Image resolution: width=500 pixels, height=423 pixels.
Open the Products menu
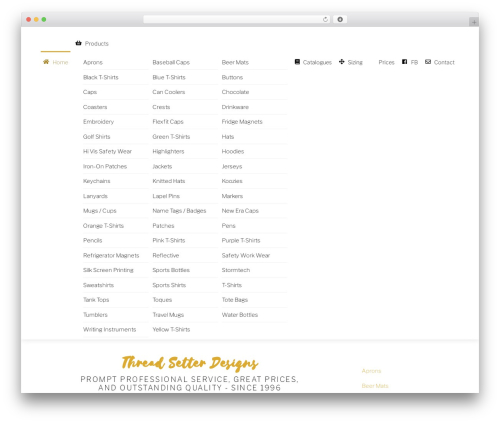click(96, 43)
